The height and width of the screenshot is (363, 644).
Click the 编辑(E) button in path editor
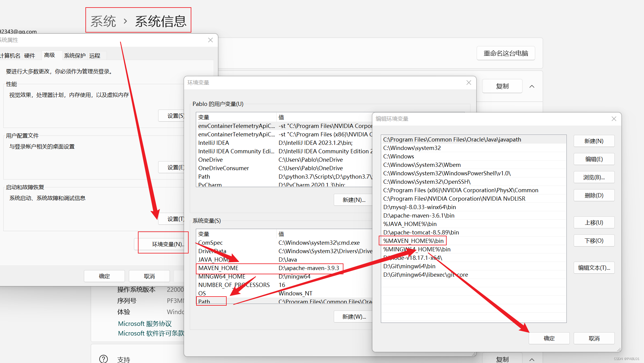(594, 159)
